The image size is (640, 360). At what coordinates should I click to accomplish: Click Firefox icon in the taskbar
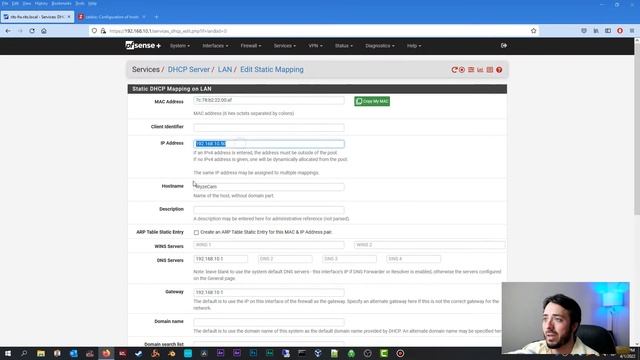click(106, 353)
